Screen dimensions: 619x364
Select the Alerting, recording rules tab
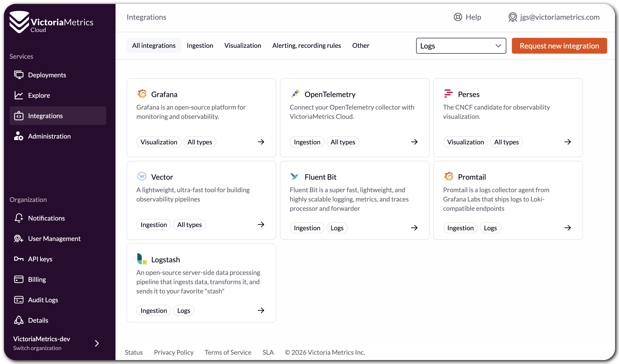306,45
